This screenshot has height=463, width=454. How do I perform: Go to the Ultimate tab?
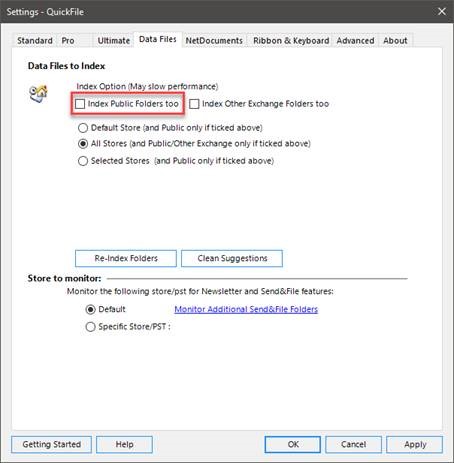tap(114, 41)
